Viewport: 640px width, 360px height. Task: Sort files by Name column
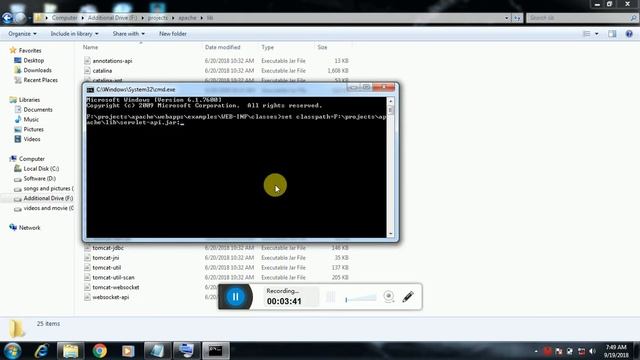click(x=91, y=47)
